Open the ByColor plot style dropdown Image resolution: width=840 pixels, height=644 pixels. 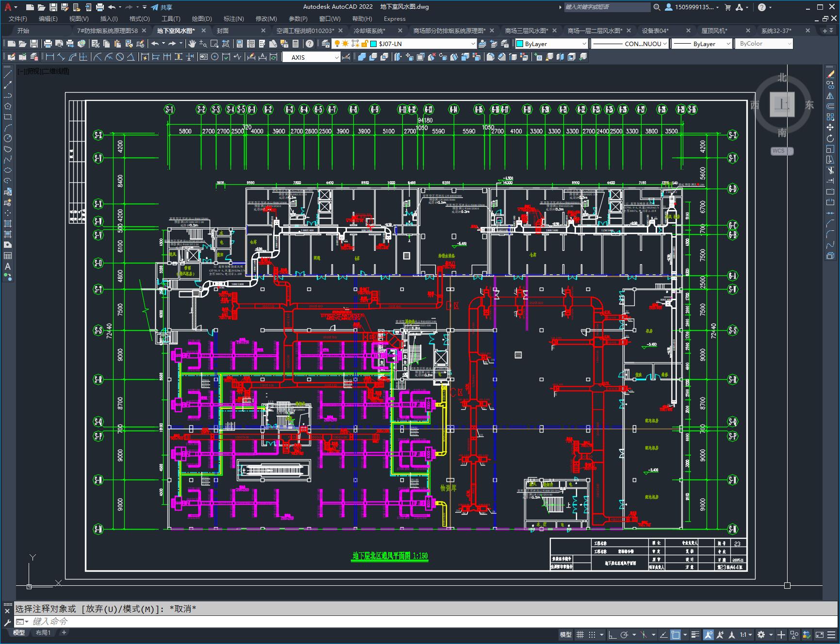(x=764, y=44)
